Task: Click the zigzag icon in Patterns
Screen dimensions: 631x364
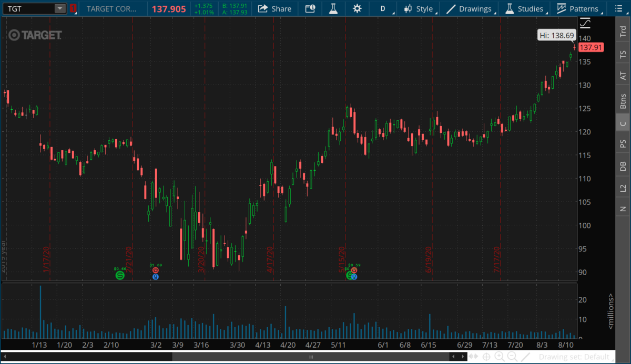Action: click(562, 8)
